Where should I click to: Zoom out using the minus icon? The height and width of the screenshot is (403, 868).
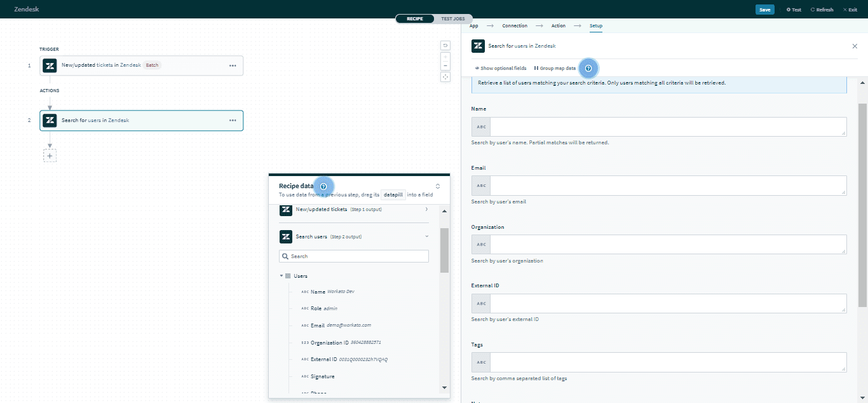point(445,65)
